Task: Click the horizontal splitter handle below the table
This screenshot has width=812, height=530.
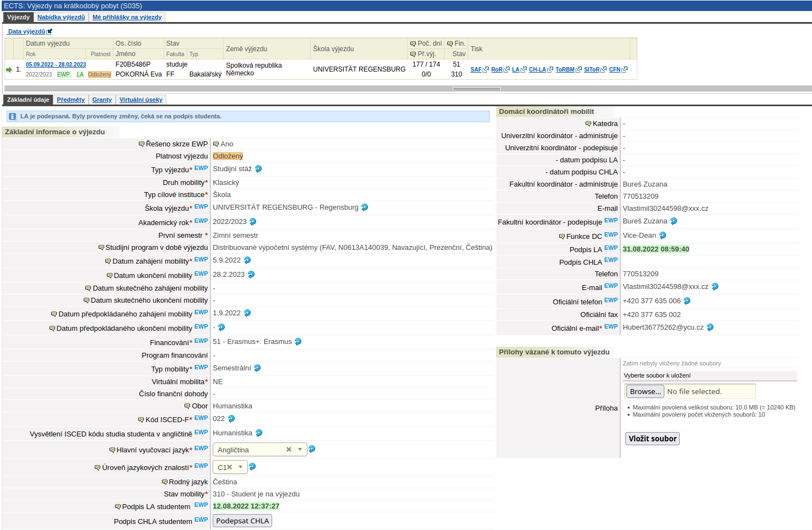Action: click(x=477, y=89)
